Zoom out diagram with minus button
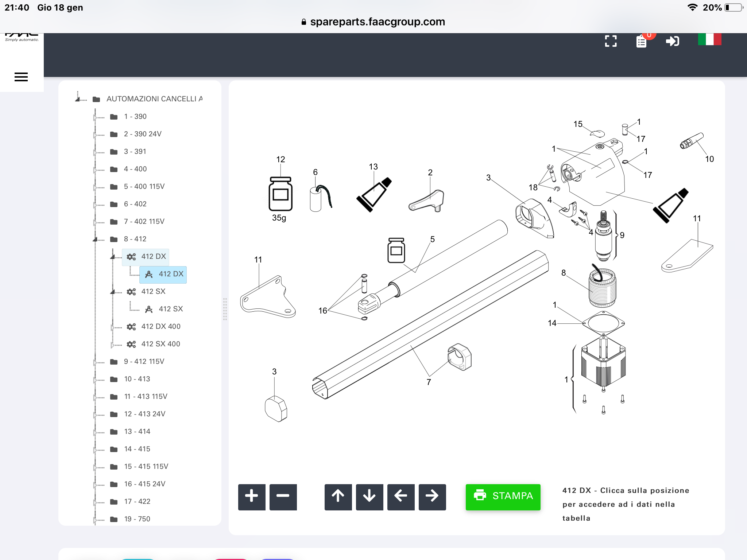Image resolution: width=747 pixels, height=560 pixels. pos(283,497)
